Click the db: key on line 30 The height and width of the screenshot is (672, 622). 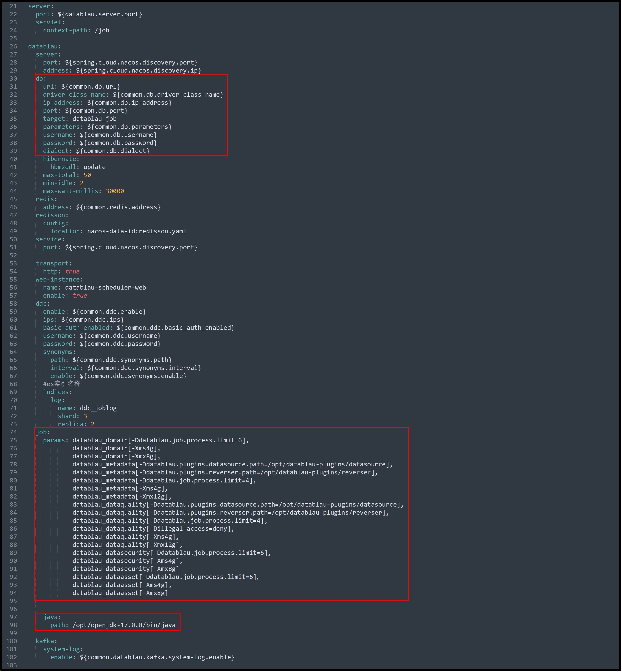coord(41,79)
